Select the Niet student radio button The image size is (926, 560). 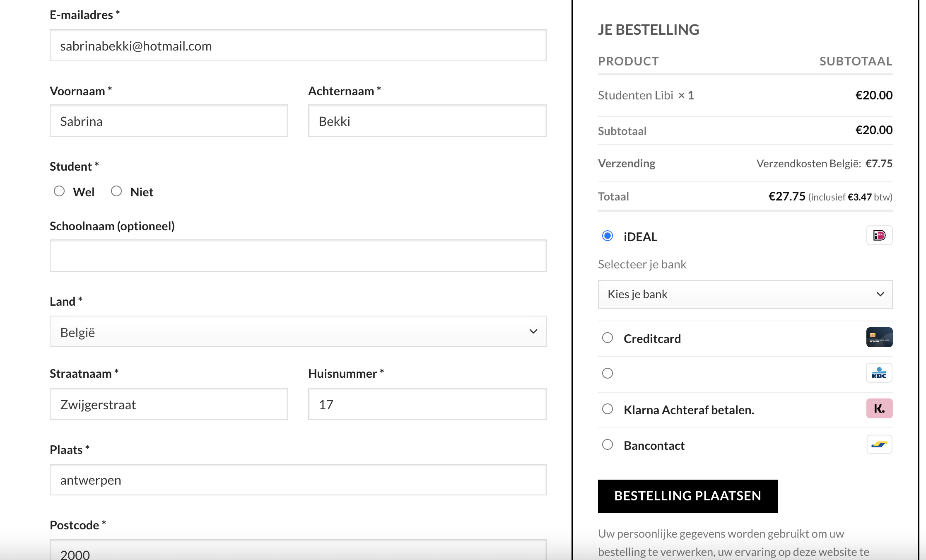point(116,191)
